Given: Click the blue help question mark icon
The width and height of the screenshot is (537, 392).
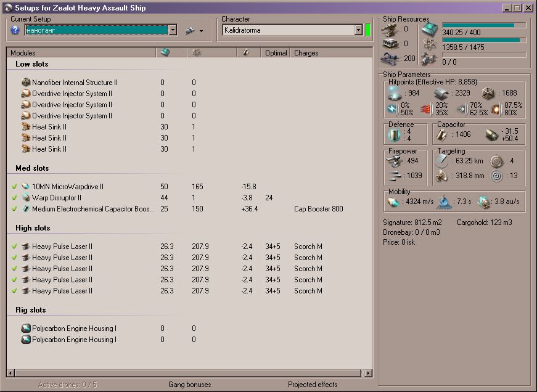Looking at the screenshot, I should click(15, 30).
